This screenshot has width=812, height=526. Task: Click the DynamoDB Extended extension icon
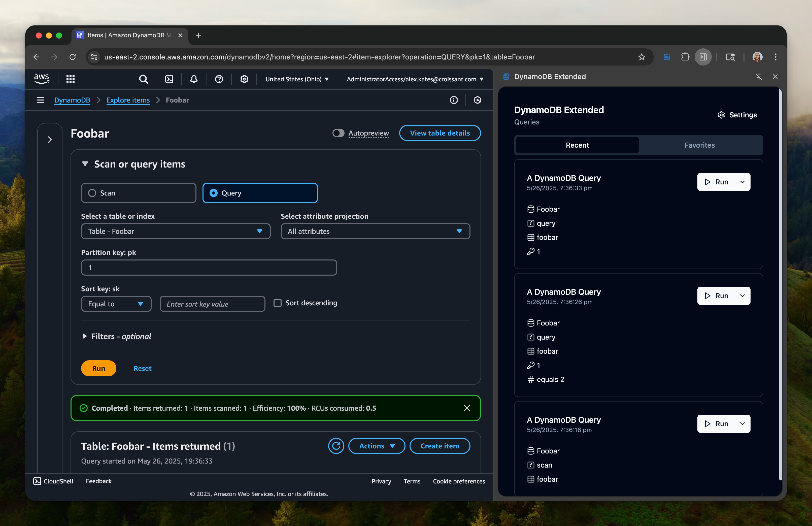click(667, 57)
